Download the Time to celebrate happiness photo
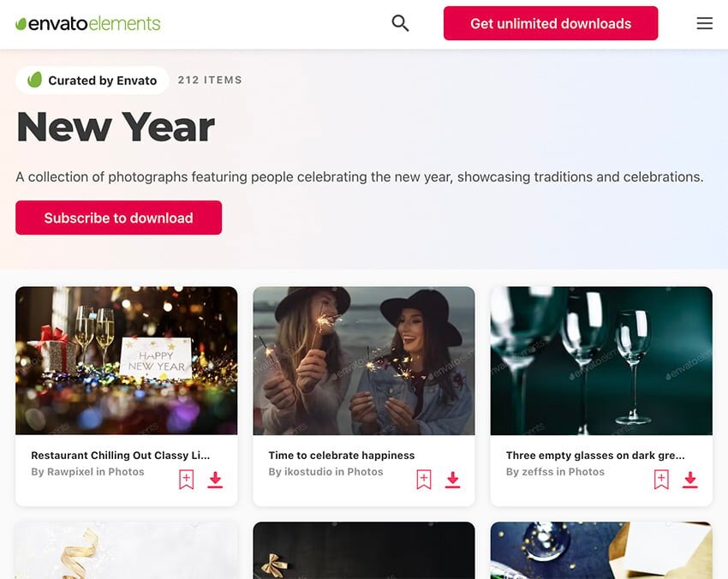The height and width of the screenshot is (579, 728). click(x=453, y=481)
